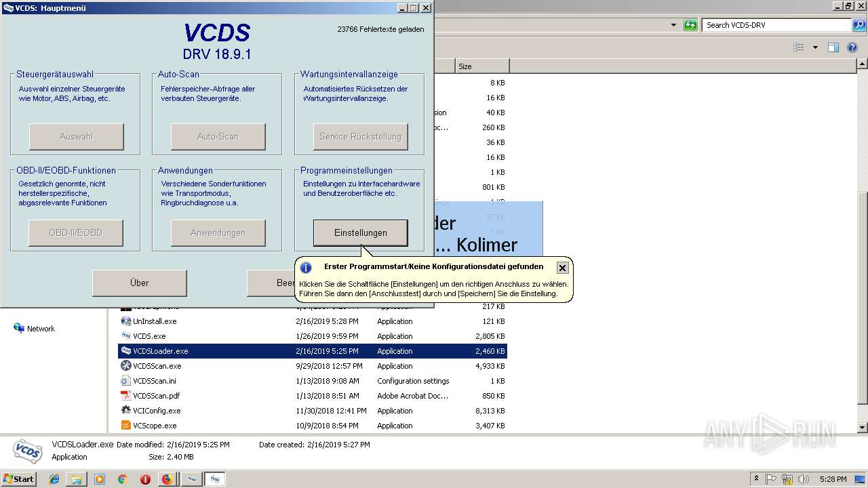Click the VCDSScan.pdf file icon
The image size is (868, 488).
pyautogui.click(x=125, y=396)
